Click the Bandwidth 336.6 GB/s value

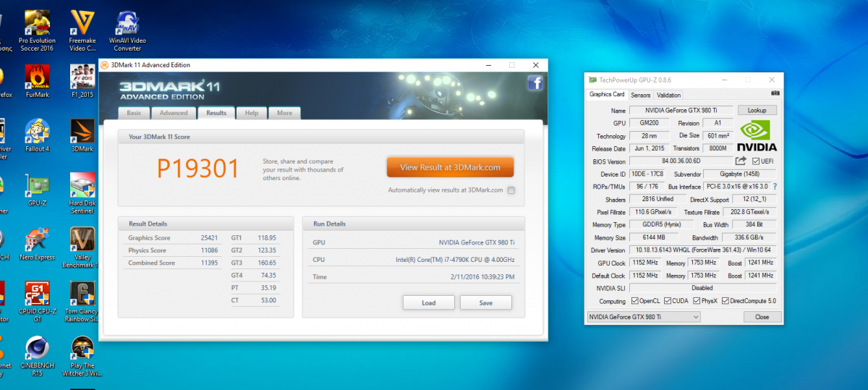click(x=749, y=237)
